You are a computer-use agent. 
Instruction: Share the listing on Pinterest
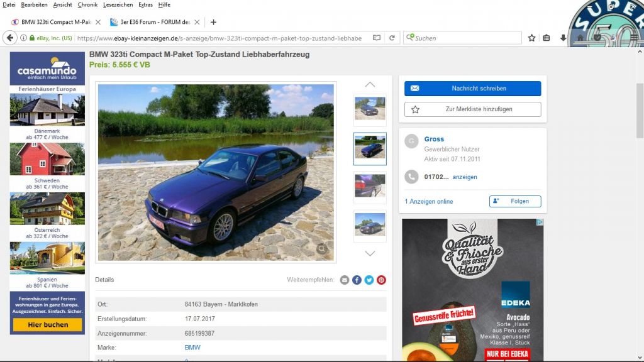(x=381, y=280)
